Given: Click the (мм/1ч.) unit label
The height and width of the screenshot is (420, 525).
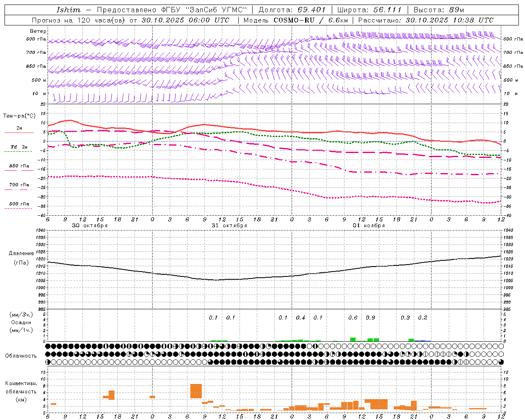Looking at the screenshot, I should click(21, 330).
